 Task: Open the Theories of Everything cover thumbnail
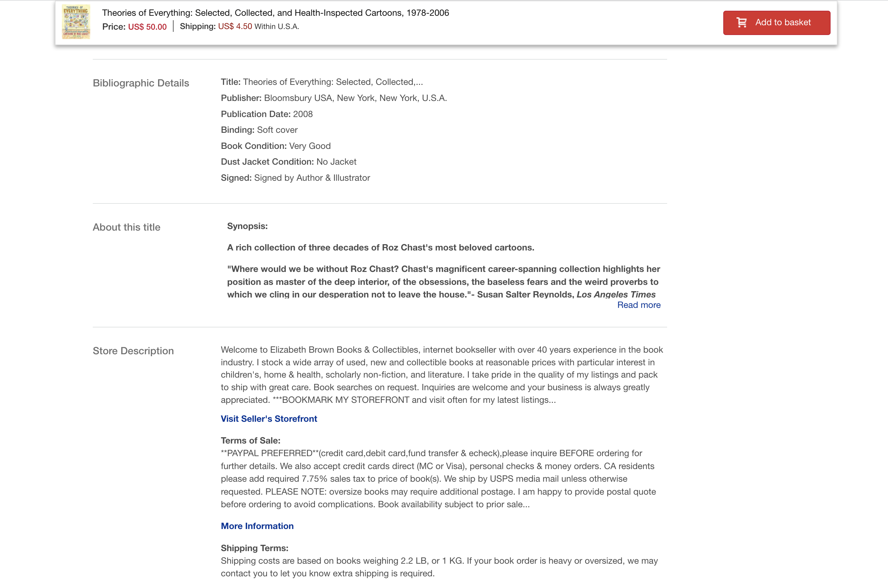click(x=76, y=22)
